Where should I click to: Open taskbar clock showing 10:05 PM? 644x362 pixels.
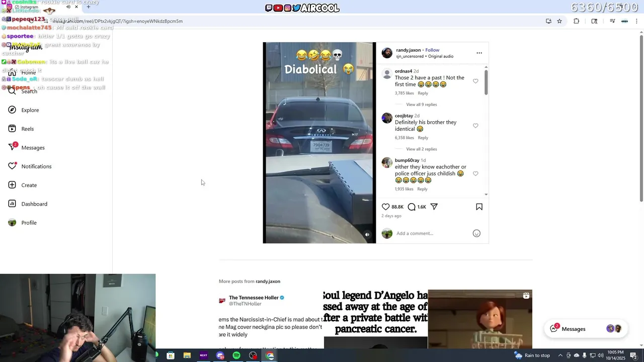click(615, 355)
